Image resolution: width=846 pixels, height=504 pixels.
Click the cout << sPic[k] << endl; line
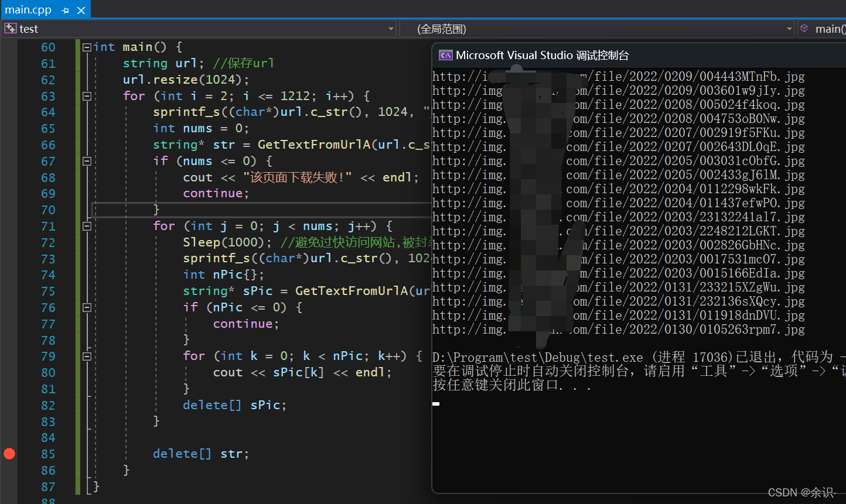(x=302, y=372)
